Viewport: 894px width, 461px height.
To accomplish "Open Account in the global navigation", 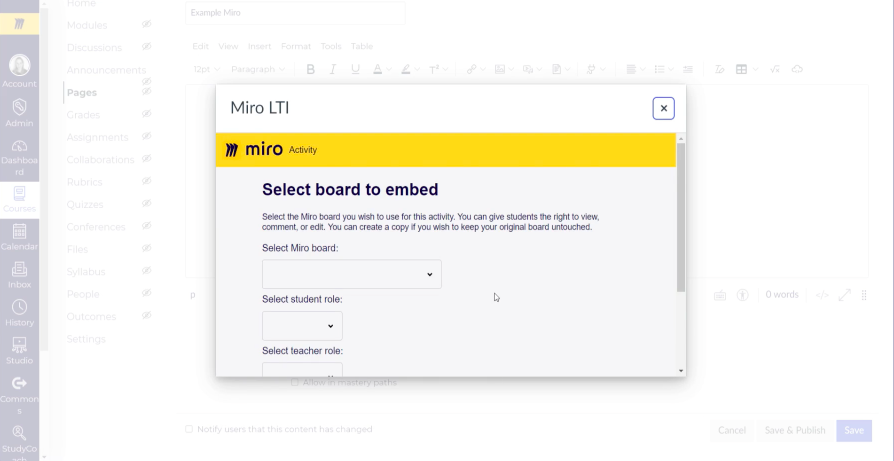I will [x=19, y=71].
